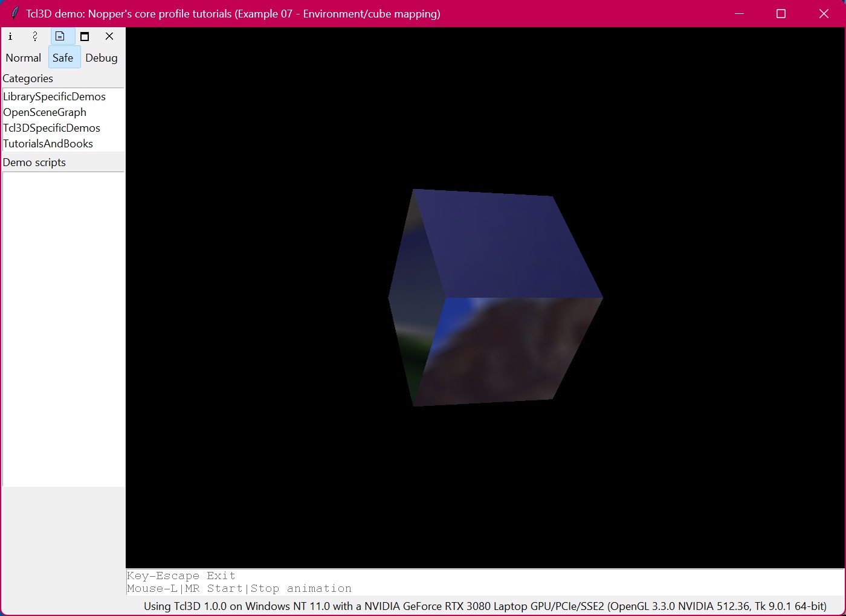Image resolution: width=846 pixels, height=616 pixels.
Task: Choose the Tcl3DSpecificDemos category
Action: click(x=52, y=128)
